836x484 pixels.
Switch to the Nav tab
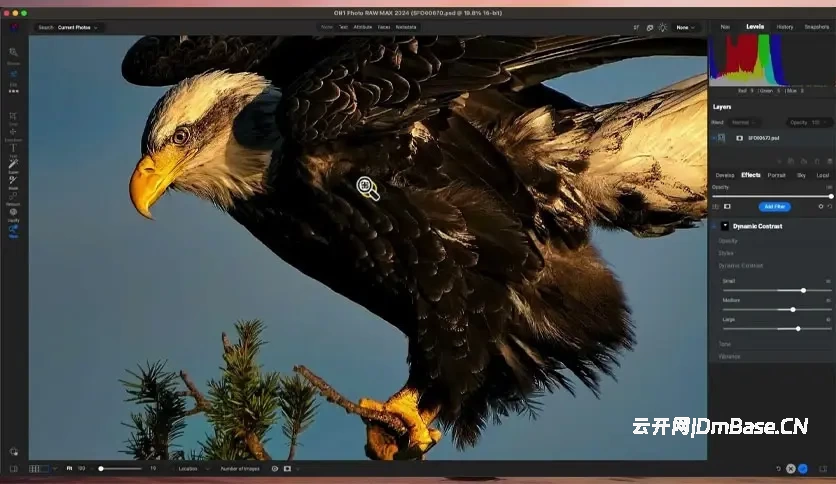click(x=725, y=27)
